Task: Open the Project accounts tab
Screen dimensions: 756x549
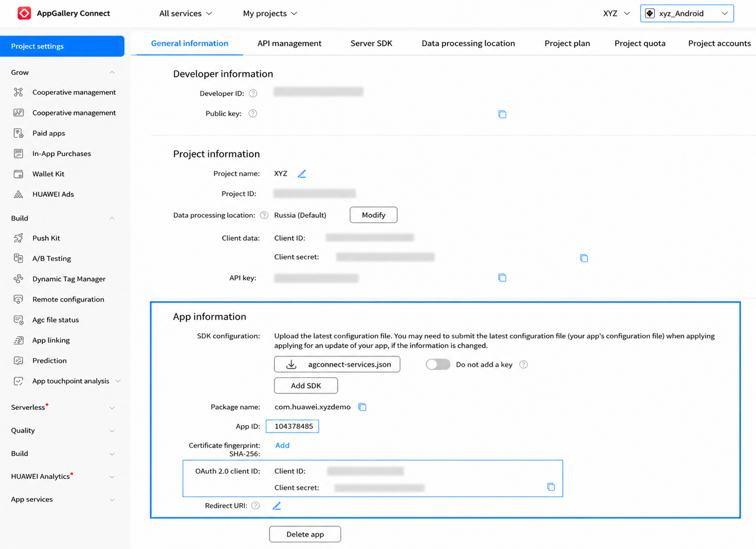Action: pyautogui.click(x=720, y=43)
